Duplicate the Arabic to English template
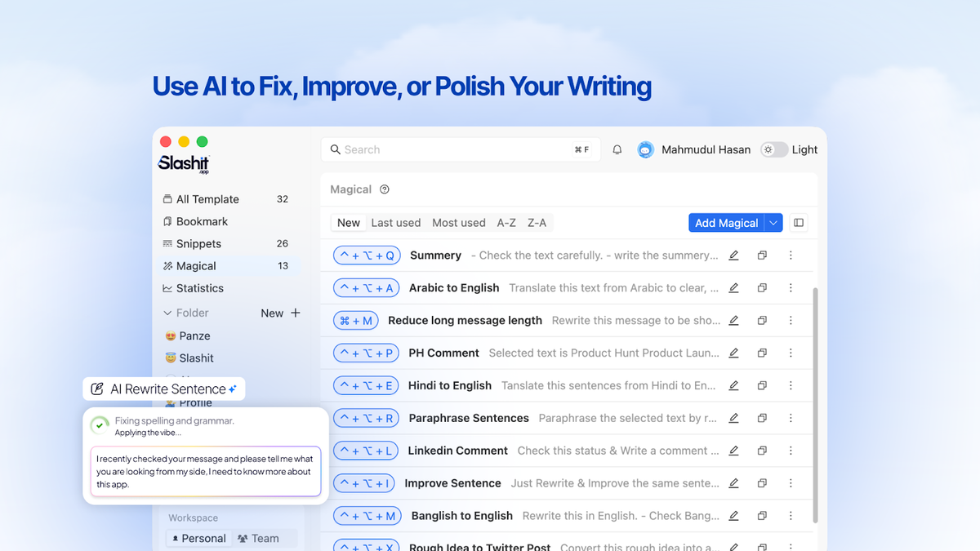The image size is (980, 551). click(762, 287)
